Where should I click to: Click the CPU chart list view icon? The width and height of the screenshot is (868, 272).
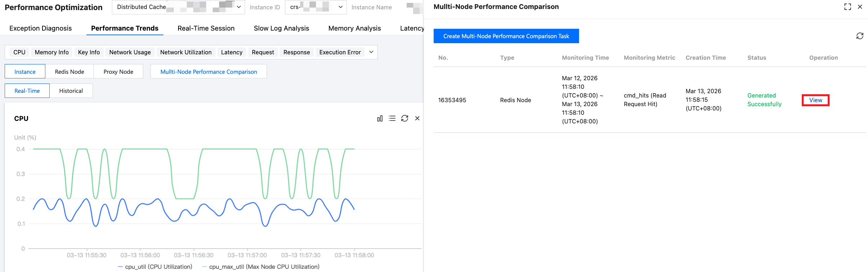(392, 118)
